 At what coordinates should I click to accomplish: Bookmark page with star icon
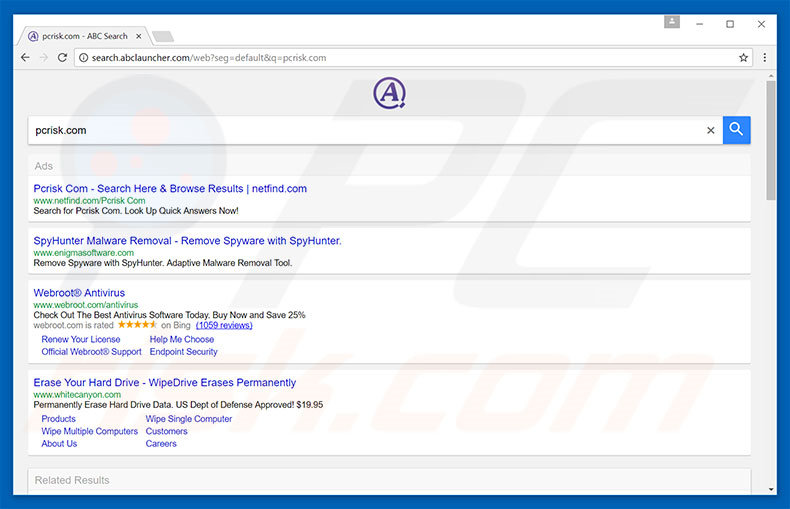(x=743, y=57)
